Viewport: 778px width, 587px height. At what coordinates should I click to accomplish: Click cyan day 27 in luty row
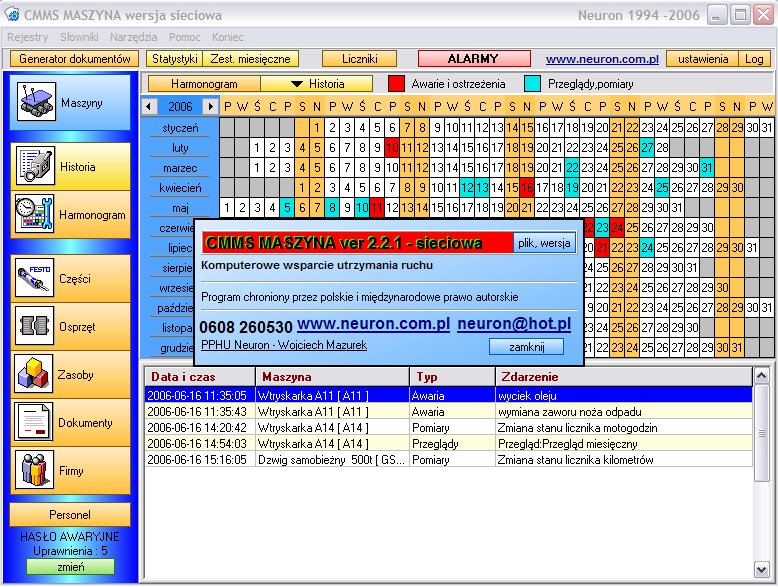pyautogui.click(x=647, y=147)
